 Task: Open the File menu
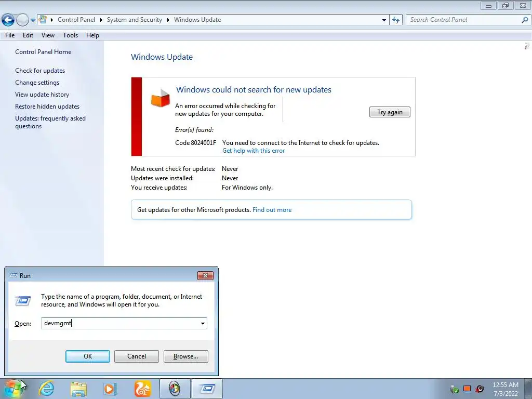[10, 35]
